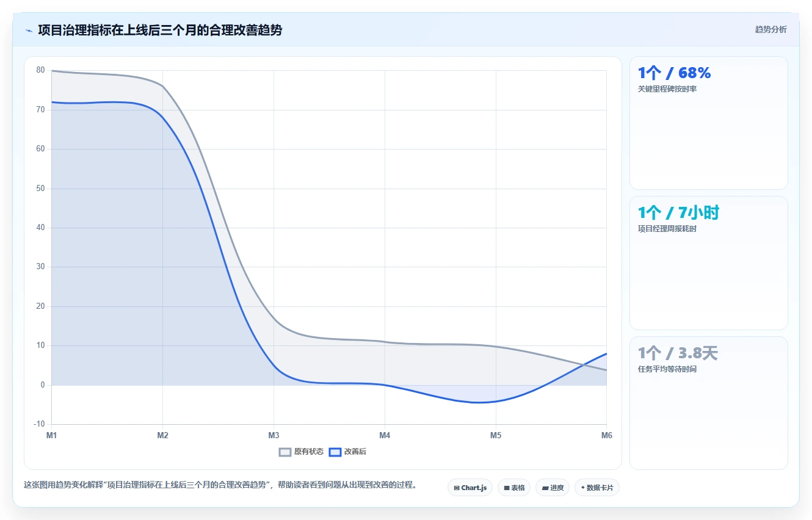
Task: Click the M3 x-axis label
Action: click(274, 435)
